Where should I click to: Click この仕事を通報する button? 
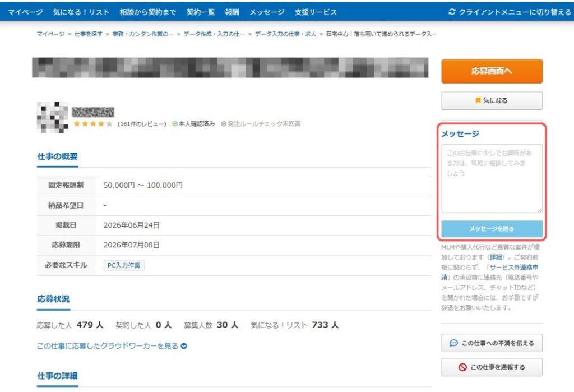click(x=492, y=367)
